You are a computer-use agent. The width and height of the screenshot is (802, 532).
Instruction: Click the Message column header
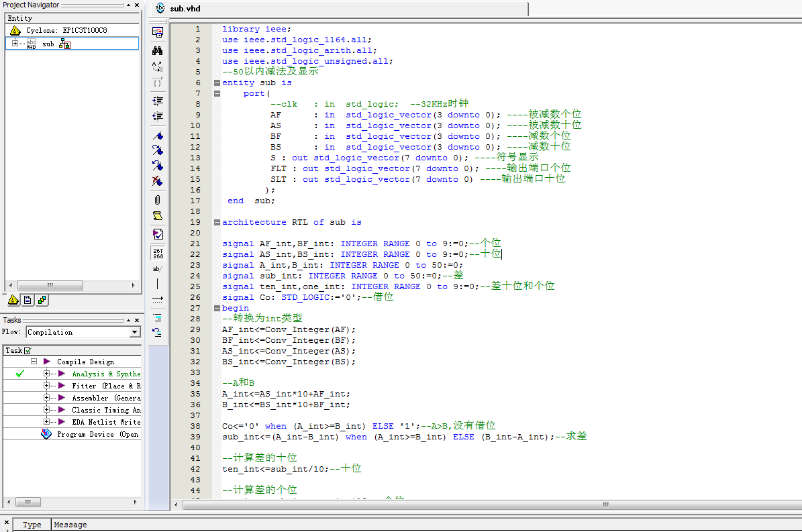point(70,525)
